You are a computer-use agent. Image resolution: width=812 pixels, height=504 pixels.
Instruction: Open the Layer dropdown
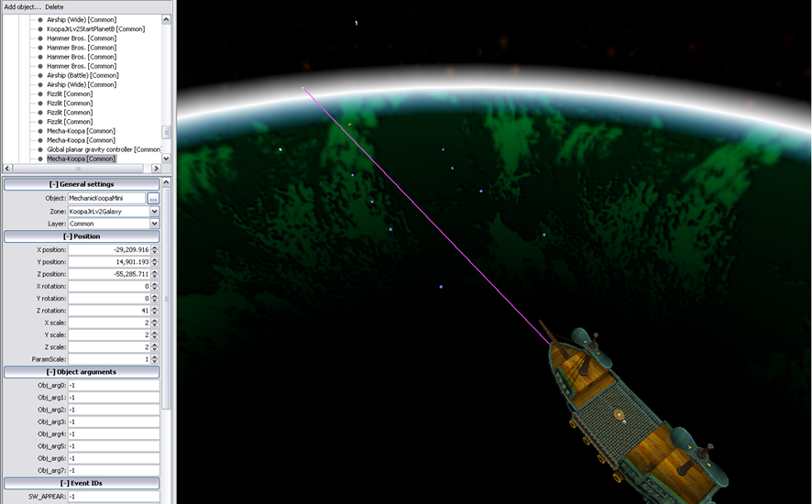click(x=154, y=224)
